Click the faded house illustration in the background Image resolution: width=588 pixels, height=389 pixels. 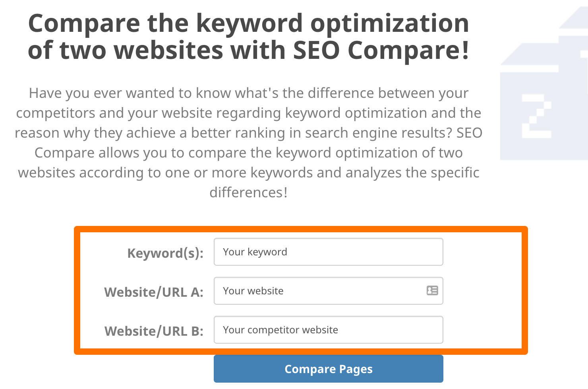coord(544,84)
